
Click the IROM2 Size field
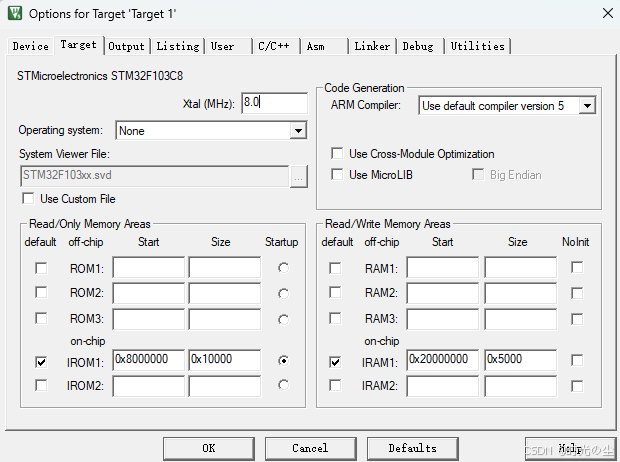click(225, 386)
